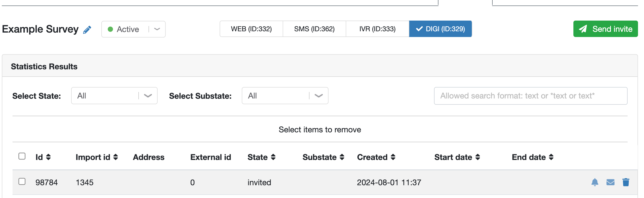Toggle the select-all checkbox in table header
This screenshot has width=644, height=198.
point(22,156)
